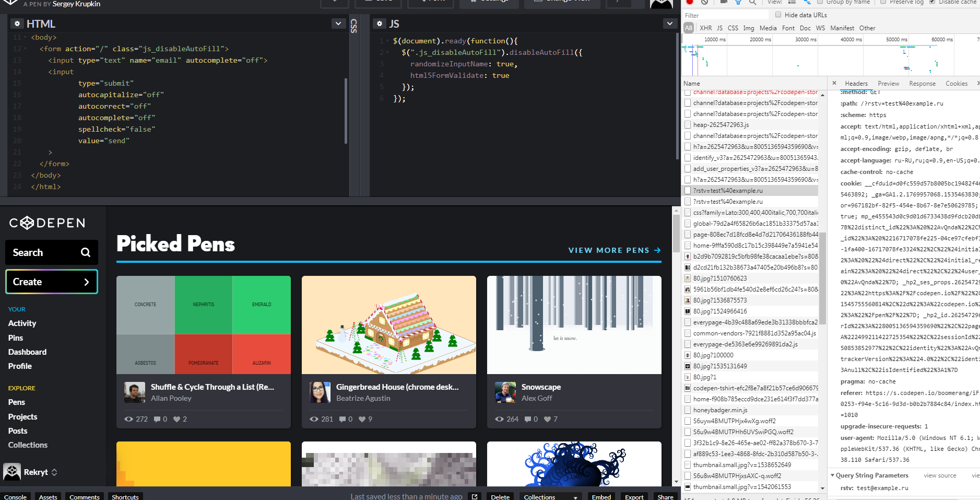
Task: Open the Console panel button
Action: pyautogui.click(x=16, y=496)
